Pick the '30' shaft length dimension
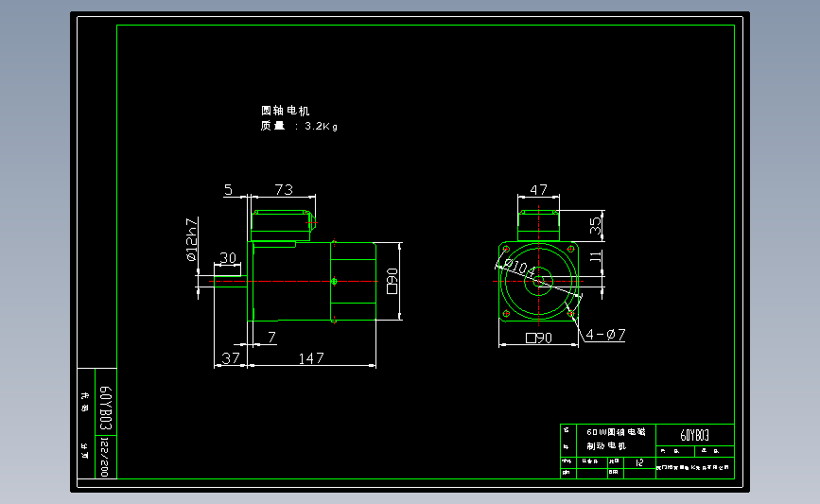 point(228,258)
